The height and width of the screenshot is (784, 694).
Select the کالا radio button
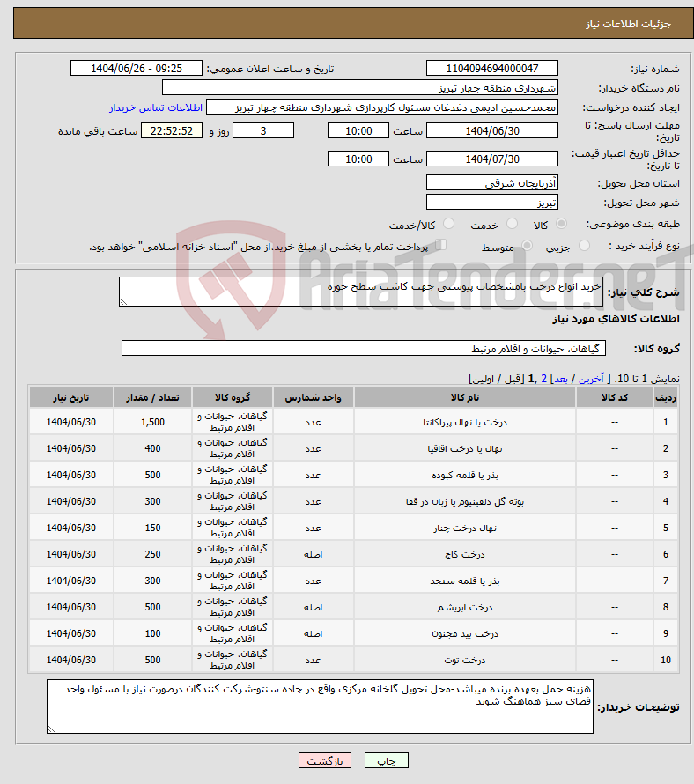(x=562, y=224)
